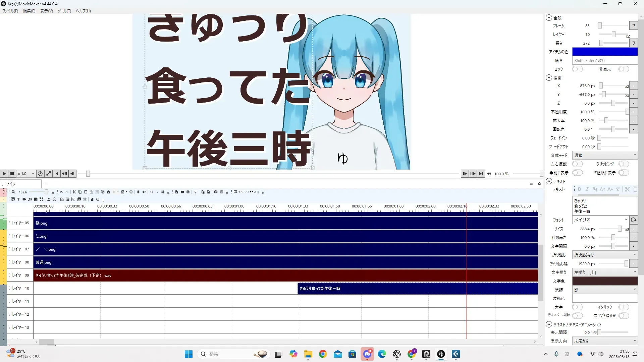This screenshot has width=644, height=362.
Task: Add an audio item with music note icon
Action: tap(30, 199)
